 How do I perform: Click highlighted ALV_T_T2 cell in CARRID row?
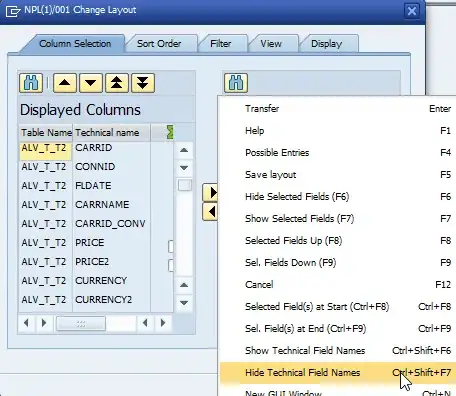[45, 151]
